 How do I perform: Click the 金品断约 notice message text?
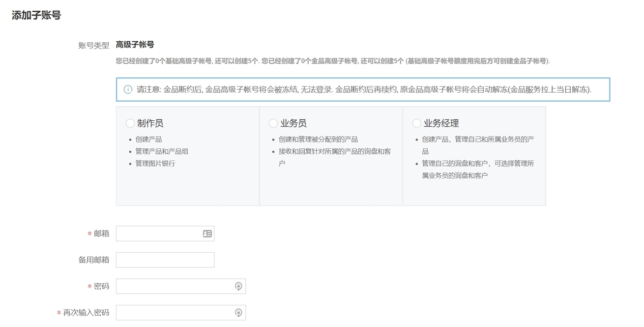tap(364, 90)
